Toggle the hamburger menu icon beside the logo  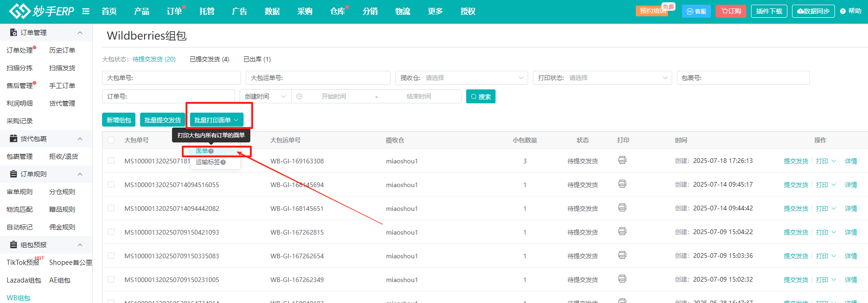point(86,11)
